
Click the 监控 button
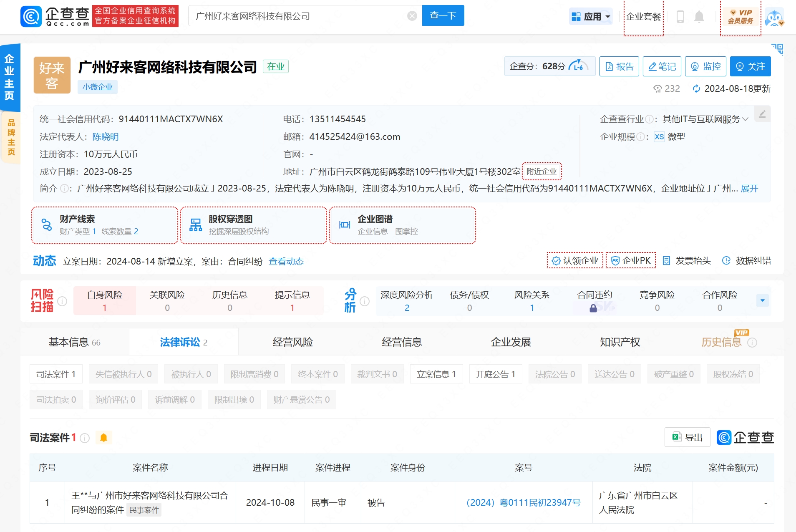[x=705, y=66]
